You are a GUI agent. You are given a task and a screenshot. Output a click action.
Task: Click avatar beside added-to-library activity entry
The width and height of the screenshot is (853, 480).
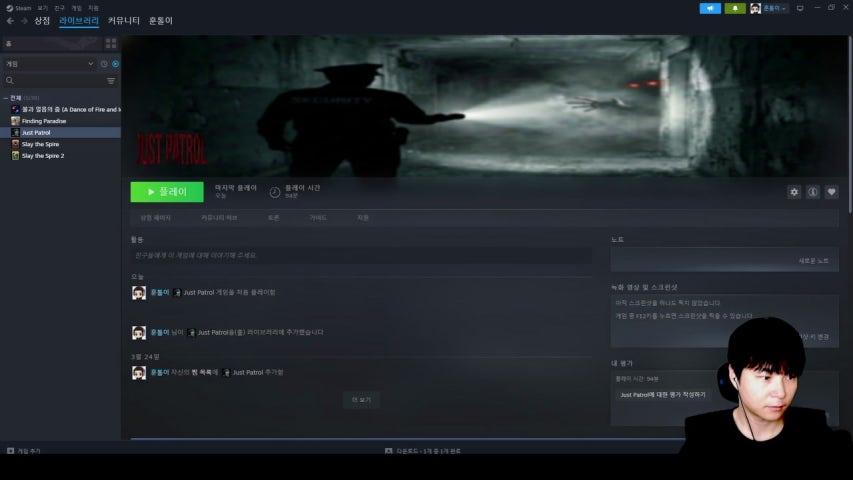point(139,333)
